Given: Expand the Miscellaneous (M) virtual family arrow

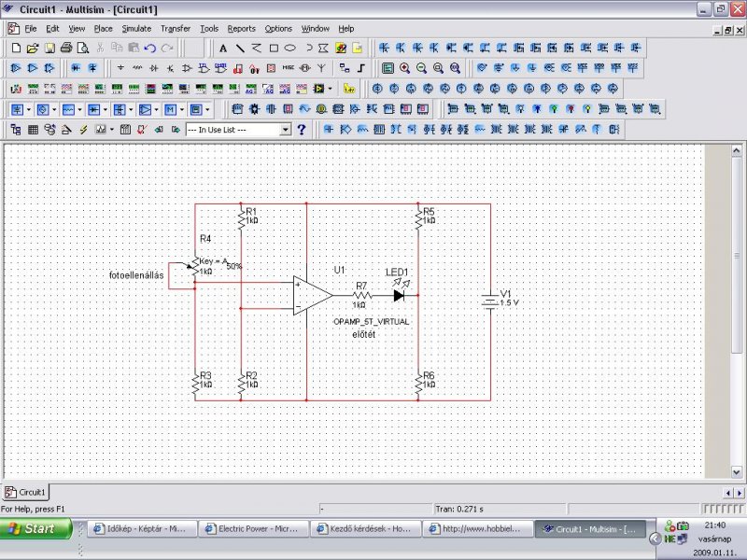Looking at the screenshot, I should pyautogui.click(x=182, y=109).
